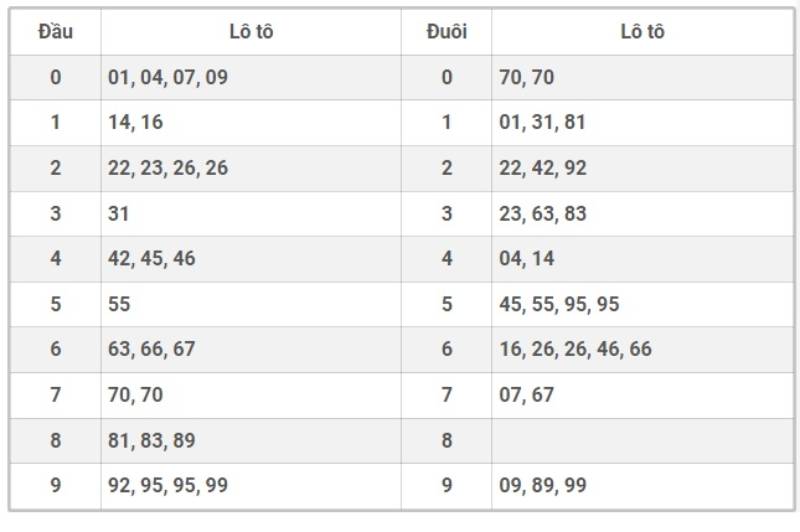800x532 pixels.
Task: Select the cell with numbers 14, 16
Action: coord(136,122)
